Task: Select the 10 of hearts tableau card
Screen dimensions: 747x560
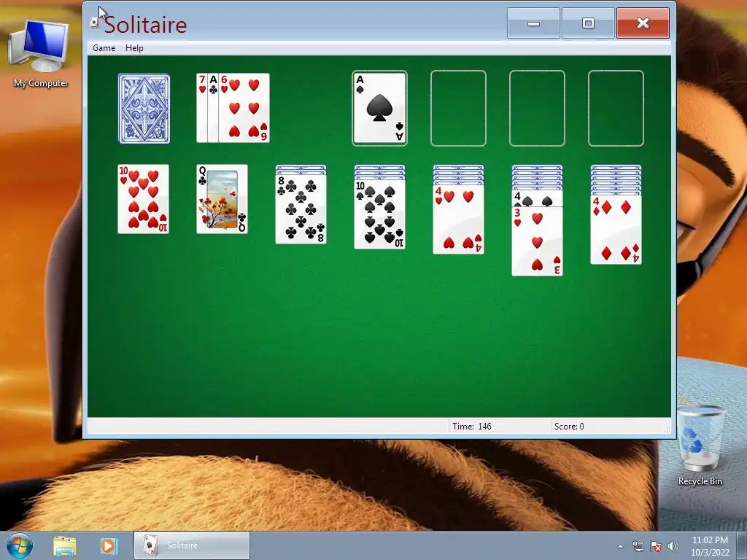Action: point(144,199)
